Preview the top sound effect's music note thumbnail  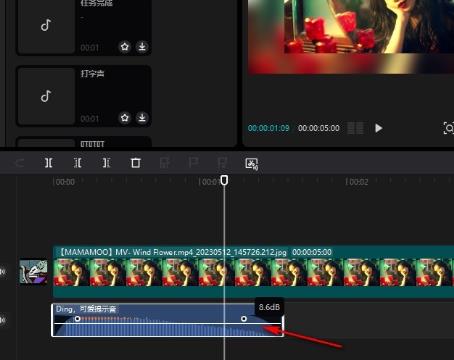(x=46, y=25)
